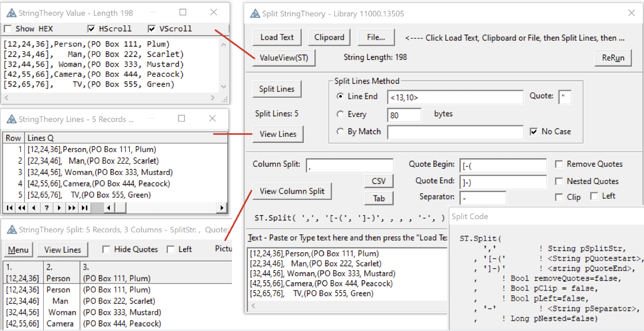Click the CSV preset button
This screenshot has height=331, width=644.
point(379,181)
